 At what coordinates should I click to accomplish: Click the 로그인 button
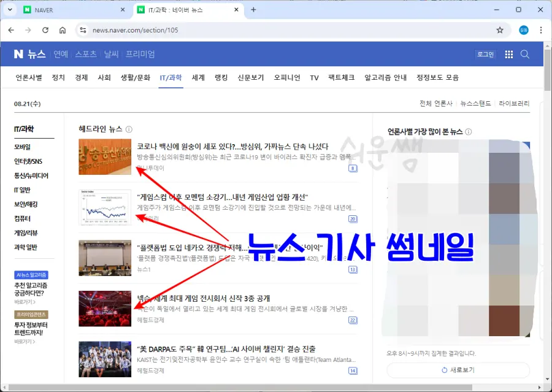[x=485, y=54]
